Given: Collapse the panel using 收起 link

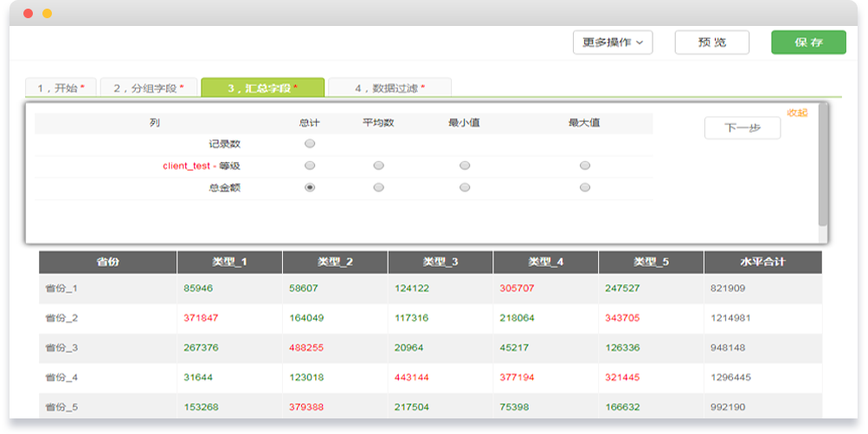Looking at the screenshot, I should pos(796,113).
